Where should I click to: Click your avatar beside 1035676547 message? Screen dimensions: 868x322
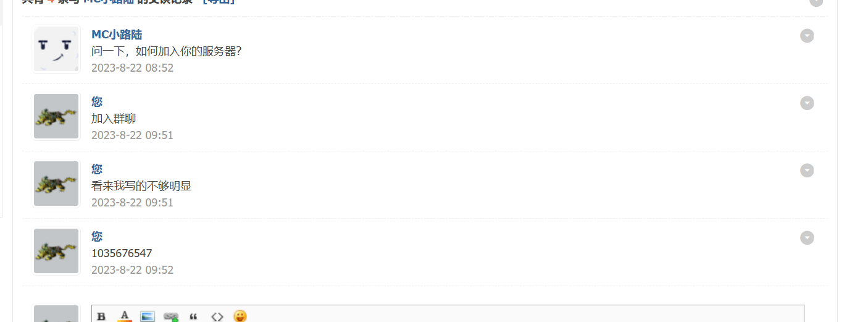click(x=56, y=251)
